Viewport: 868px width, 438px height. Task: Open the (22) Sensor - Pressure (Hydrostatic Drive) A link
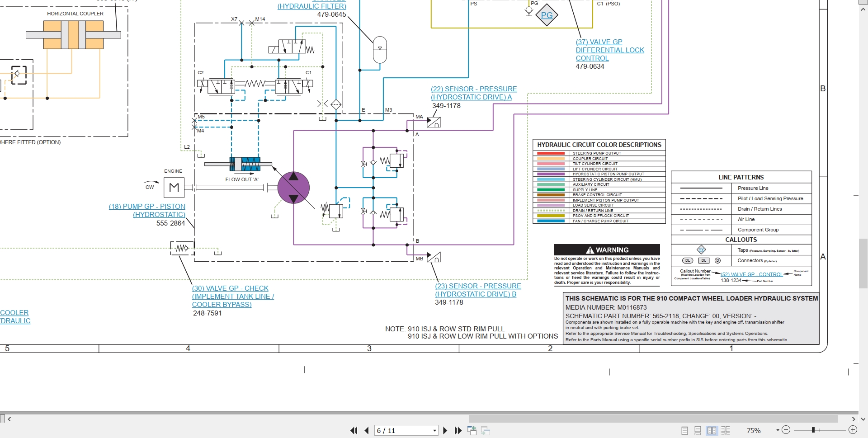pos(474,93)
